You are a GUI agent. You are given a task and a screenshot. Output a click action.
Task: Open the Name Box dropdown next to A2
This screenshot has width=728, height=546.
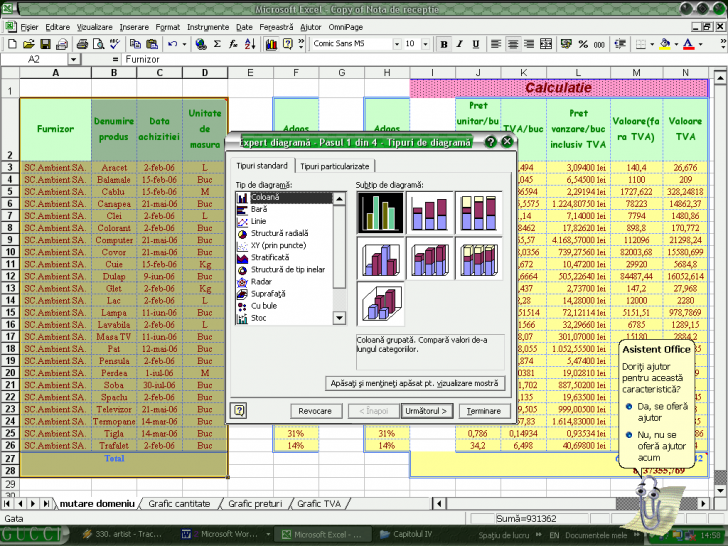[73, 59]
